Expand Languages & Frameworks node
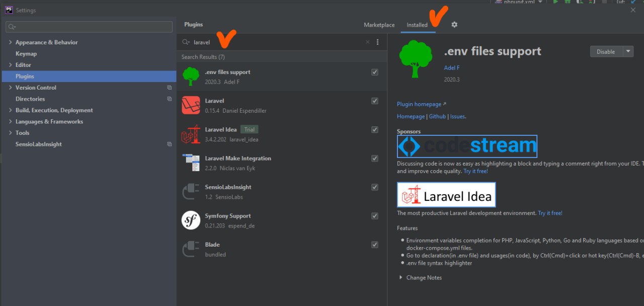The width and height of the screenshot is (644, 306). click(x=10, y=121)
